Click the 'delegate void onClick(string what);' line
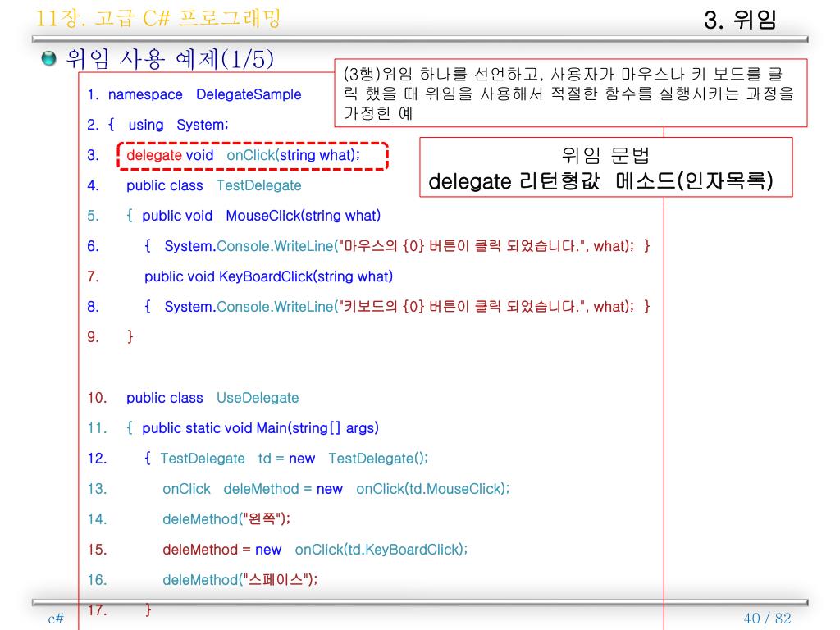 (244, 155)
